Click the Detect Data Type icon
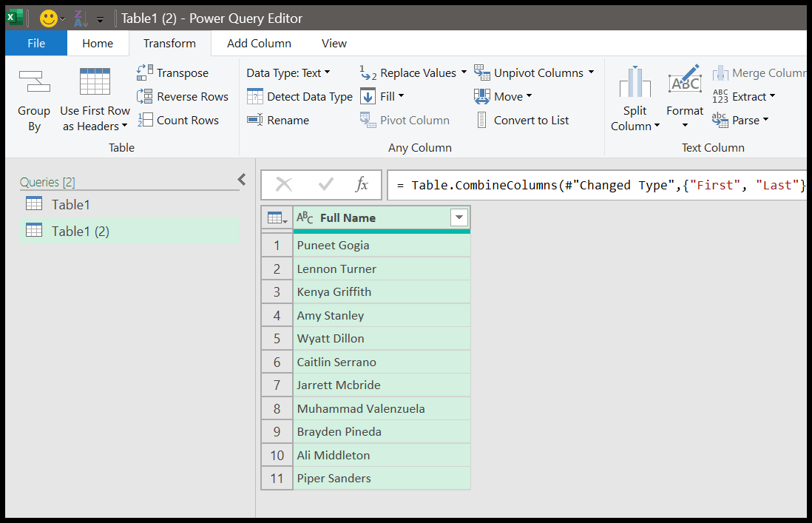Image resolution: width=812 pixels, height=523 pixels. coord(255,96)
